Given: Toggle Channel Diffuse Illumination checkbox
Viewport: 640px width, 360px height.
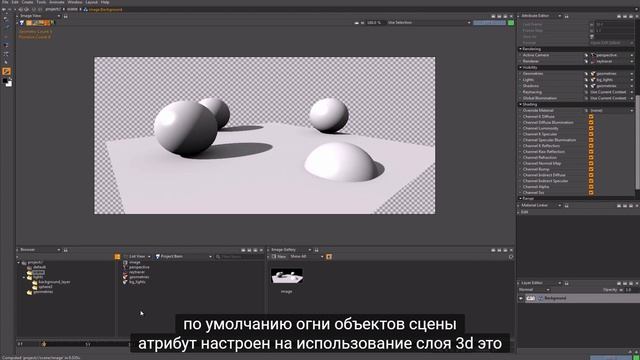Looking at the screenshot, I should 591,122.
